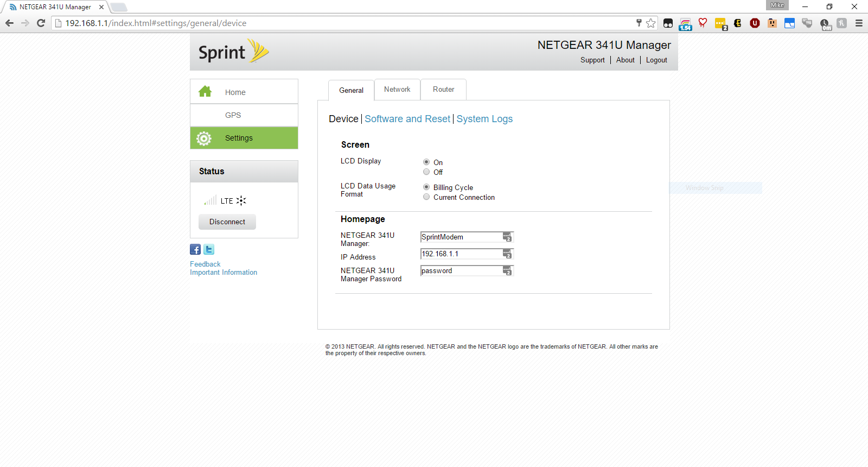Click the Support link in header

[592, 60]
